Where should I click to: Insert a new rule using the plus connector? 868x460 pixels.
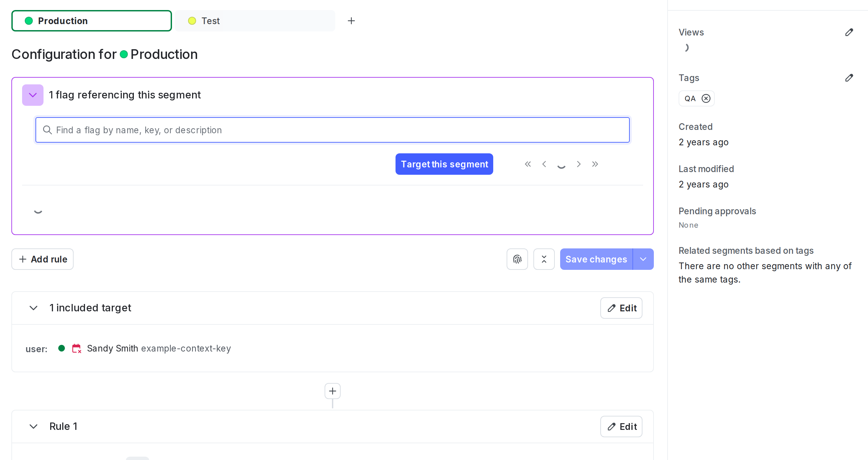point(332,390)
